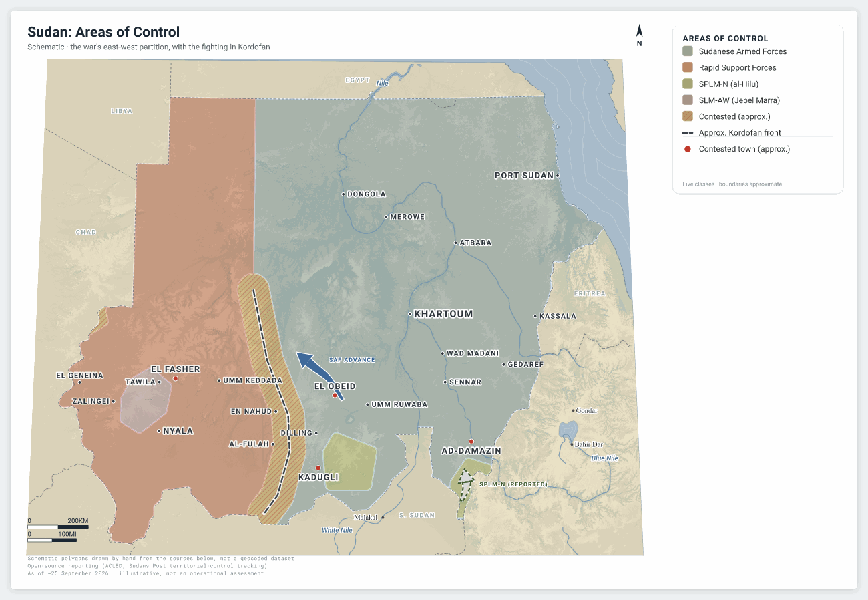Click the red dot marking Kadugli
The height and width of the screenshot is (600, 868).
[318, 468]
